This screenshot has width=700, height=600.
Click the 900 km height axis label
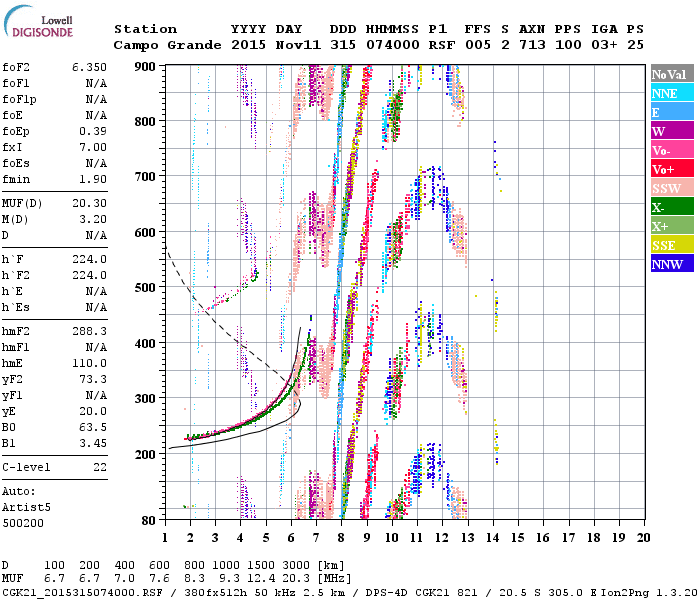pos(145,67)
